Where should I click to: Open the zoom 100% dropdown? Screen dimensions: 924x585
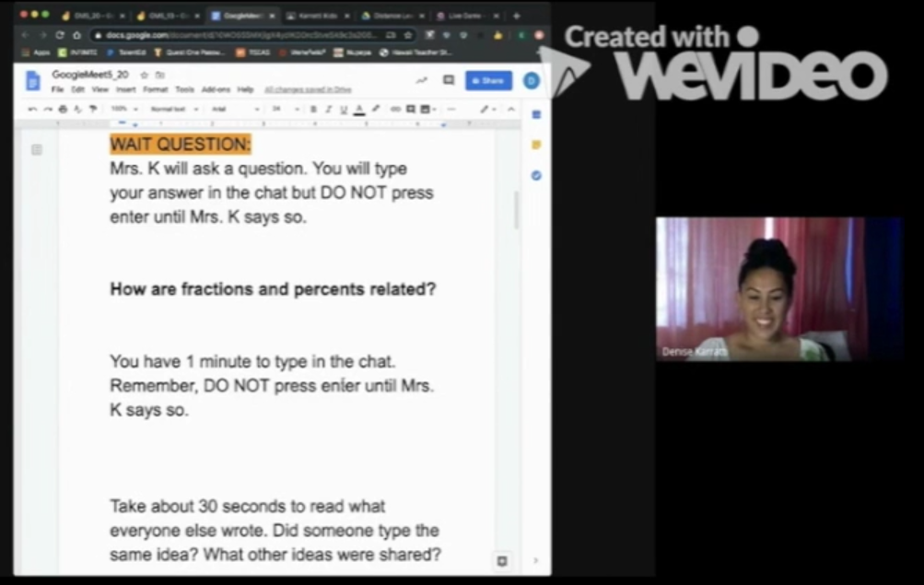coord(123,109)
